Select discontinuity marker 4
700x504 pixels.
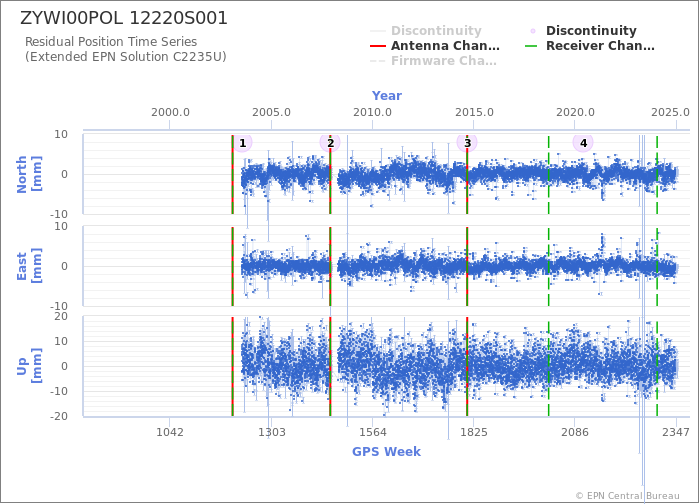[583, 143]
